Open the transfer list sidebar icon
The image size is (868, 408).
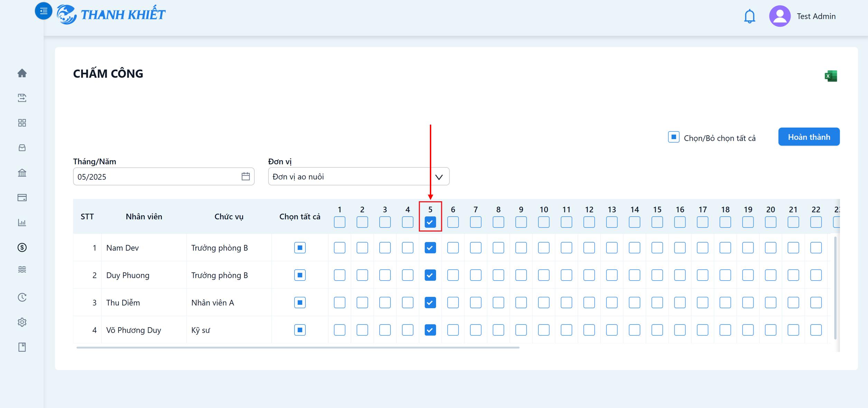pyautogui.click(x=22, y=98)
